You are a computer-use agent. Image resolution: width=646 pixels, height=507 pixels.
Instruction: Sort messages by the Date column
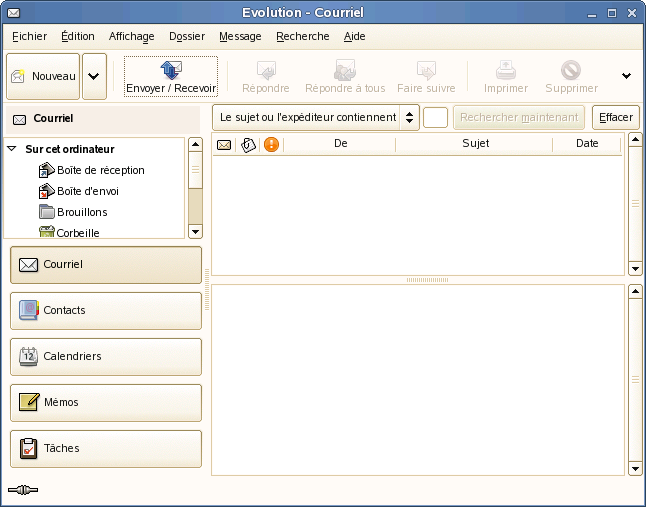pos(587,144)
